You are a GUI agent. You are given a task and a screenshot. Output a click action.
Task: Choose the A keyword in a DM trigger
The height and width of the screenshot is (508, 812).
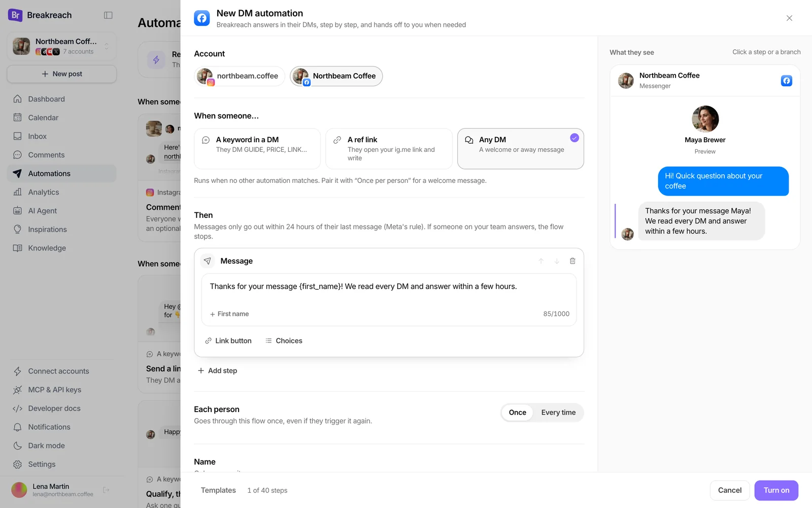(257, 149)
